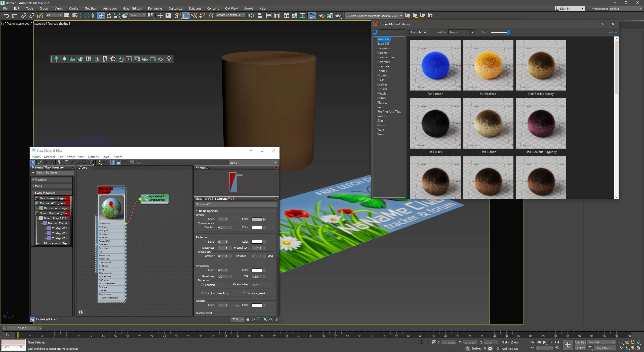Click thumbnail Size slider handle
Screen dimensions: 644x352
508,32
